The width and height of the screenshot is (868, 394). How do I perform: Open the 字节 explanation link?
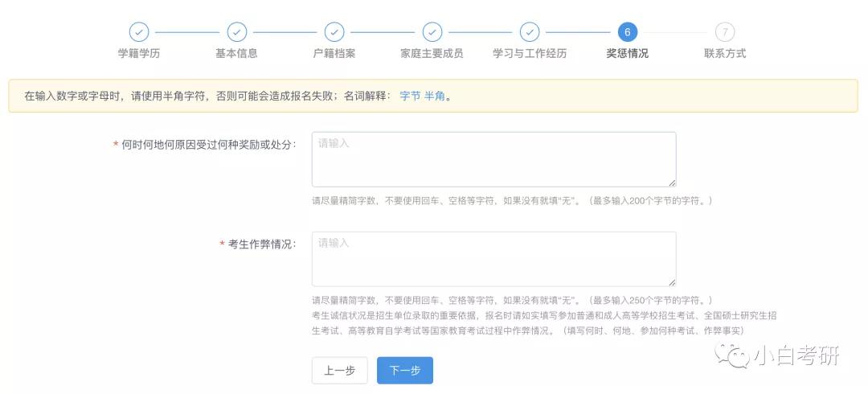[410, 96]
